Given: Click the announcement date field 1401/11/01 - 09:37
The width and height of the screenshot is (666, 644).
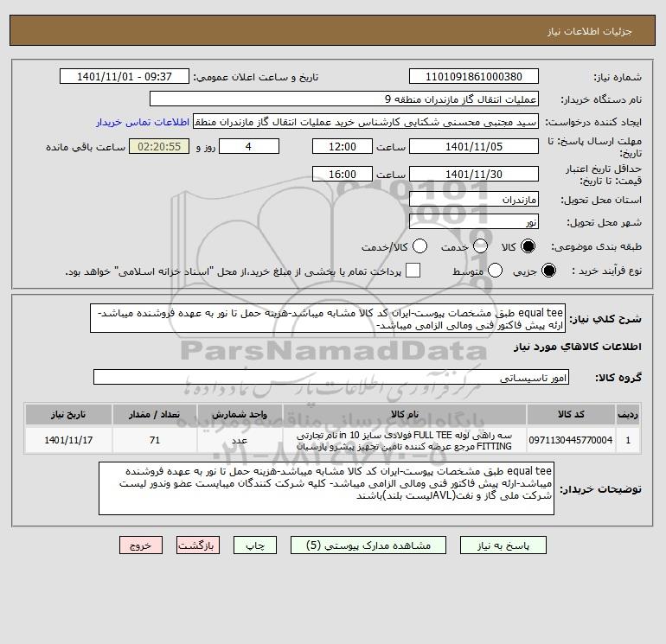Looking at the screenshot, I should (x=125, y=77).
